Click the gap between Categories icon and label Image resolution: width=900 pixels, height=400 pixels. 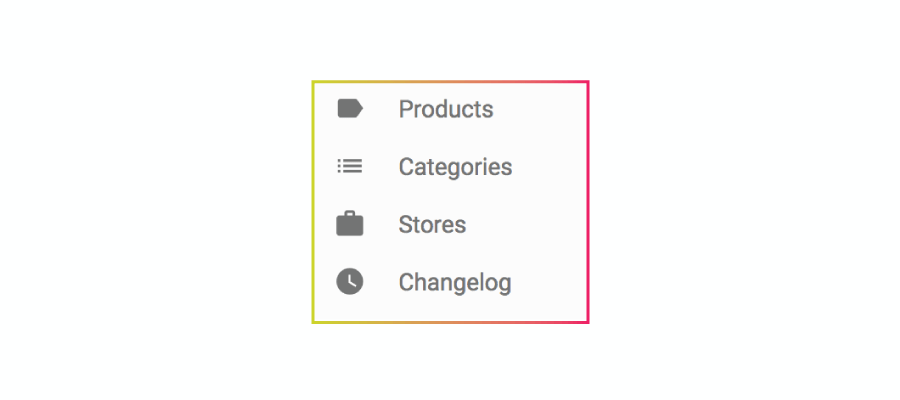pyautogui.click(x=381, y=167)
